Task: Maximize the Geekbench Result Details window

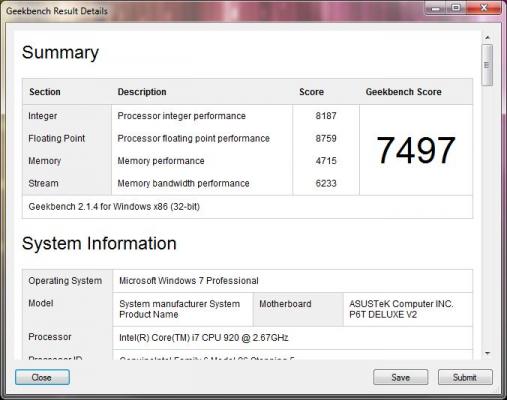Action: pos(456,8)
